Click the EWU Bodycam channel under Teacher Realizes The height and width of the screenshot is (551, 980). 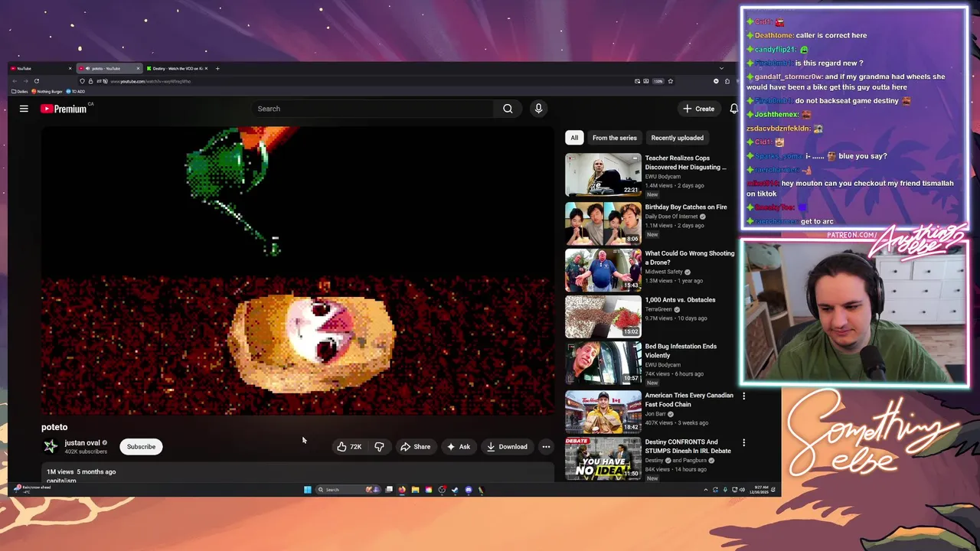pos(662,177)
